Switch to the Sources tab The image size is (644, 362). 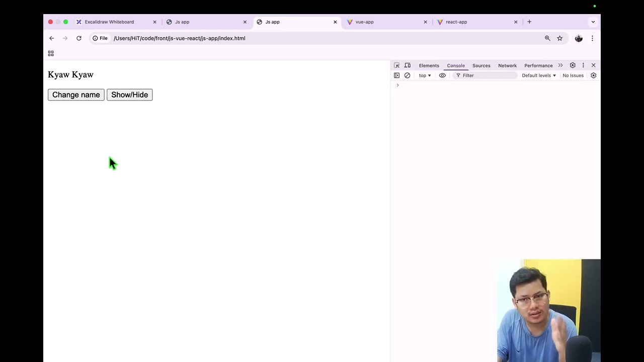481,65
